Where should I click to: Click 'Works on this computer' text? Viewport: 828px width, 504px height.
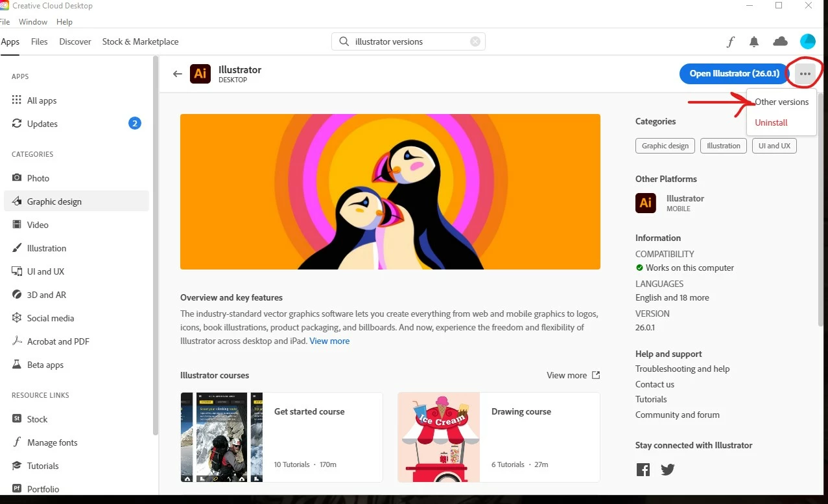(690, 268)
